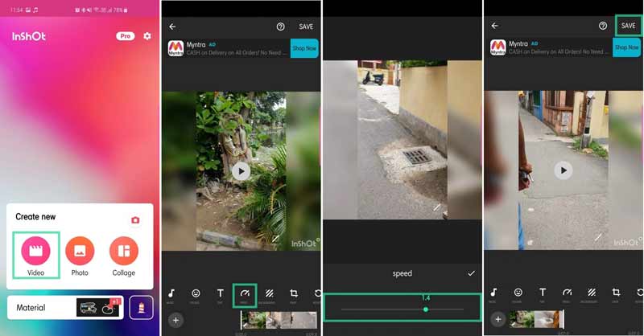Open the Material section on home screen
This screenshot has height=336, width=644.
tap(65, 307)
